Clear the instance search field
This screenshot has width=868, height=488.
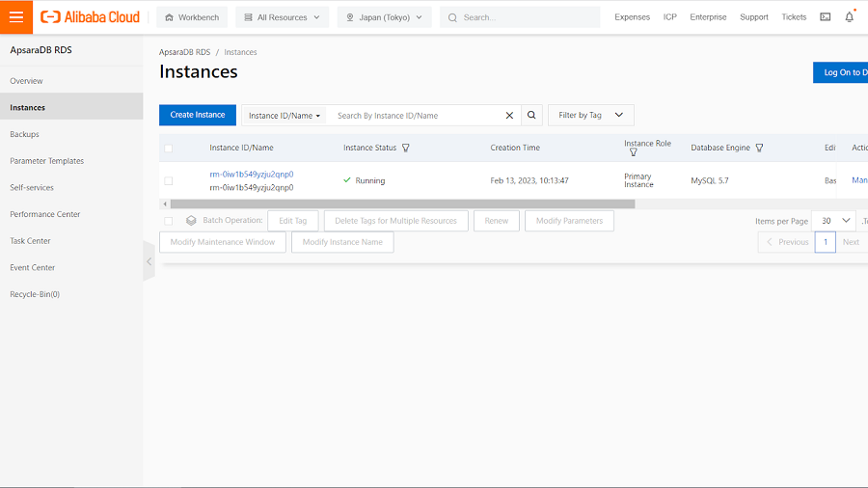coord(509,116)
